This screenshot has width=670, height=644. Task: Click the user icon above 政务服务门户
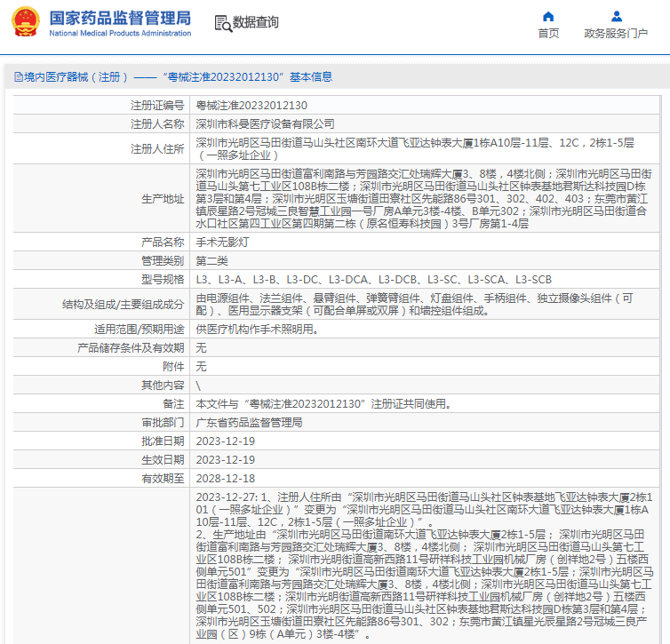[x=616, y=17]
